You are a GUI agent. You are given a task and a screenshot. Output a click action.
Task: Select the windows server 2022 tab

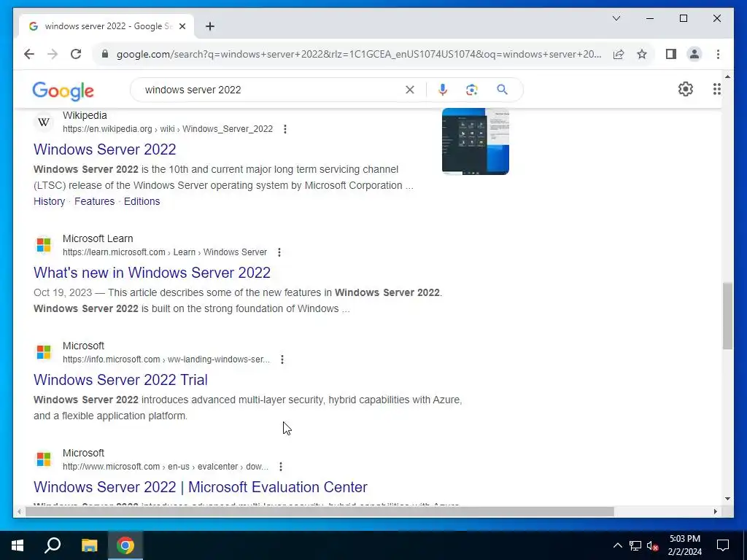pos(106,26)
